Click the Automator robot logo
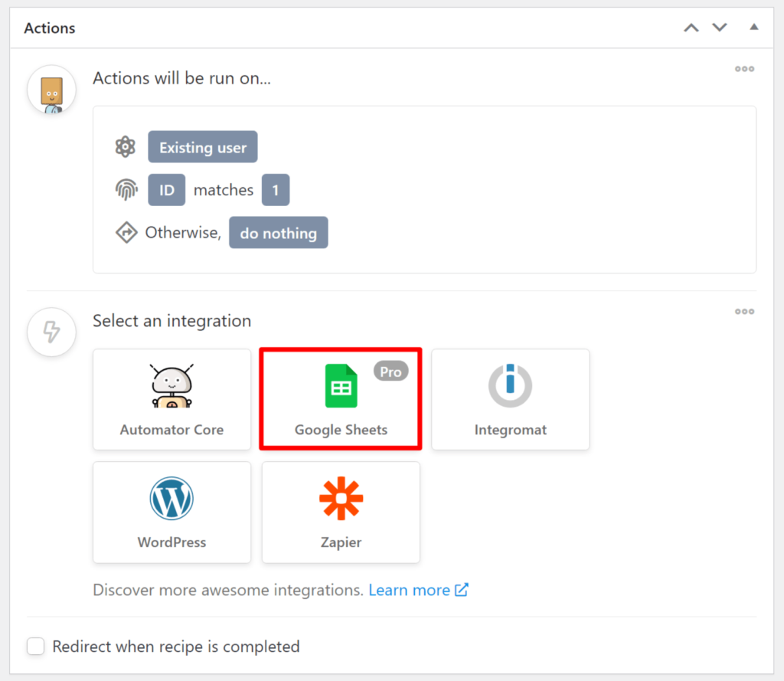This screenshot has width=784, height=681. click(x=171, y=386)
